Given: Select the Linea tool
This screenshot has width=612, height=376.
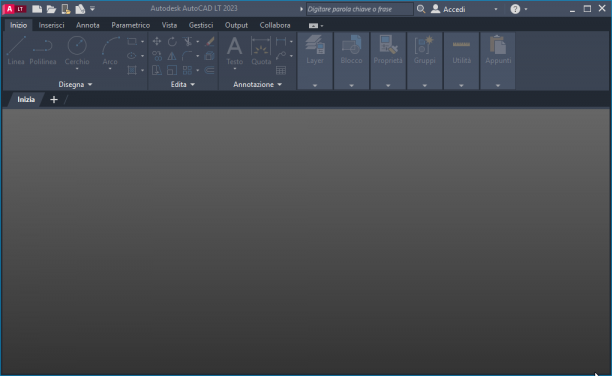Looking at the screenshot, I should [16, 51].
